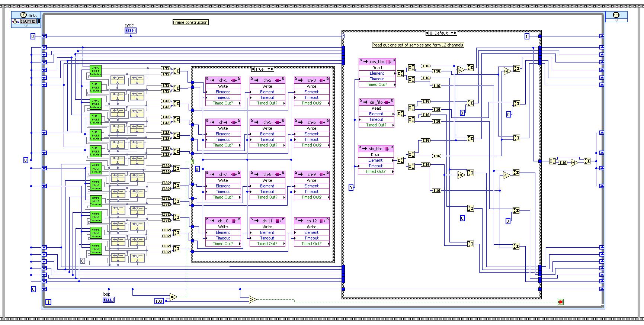
Task: Toggle the red loop stop condition terminal
Action: (x=560, y=302)
